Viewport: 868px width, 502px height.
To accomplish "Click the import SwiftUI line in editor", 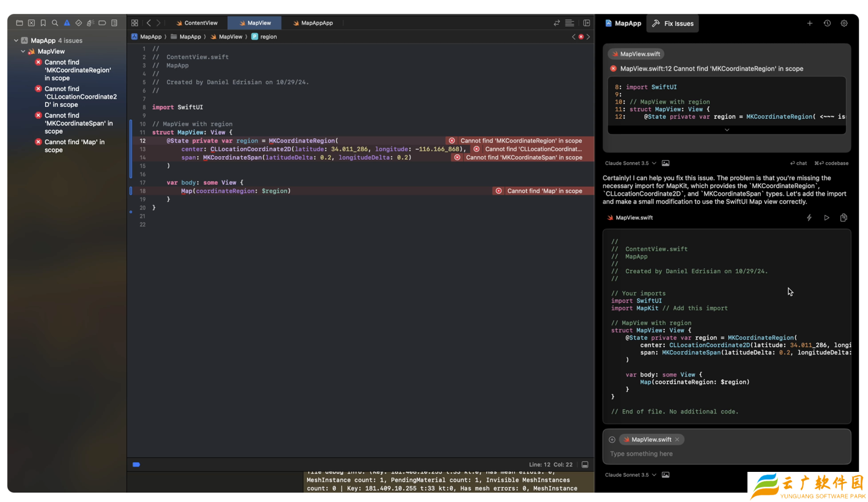I will pyautogui.click(x=177, y=107).
